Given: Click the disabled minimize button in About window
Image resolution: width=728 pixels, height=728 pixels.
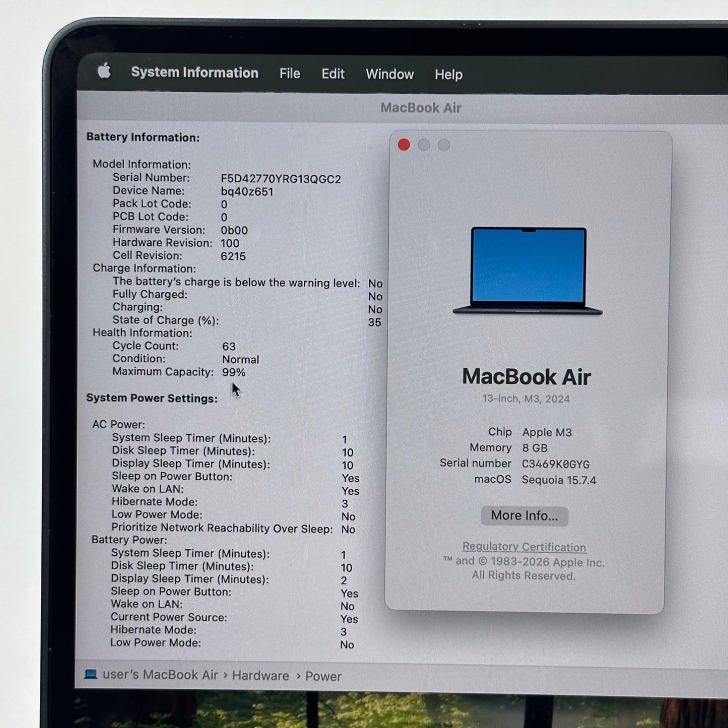Looking at the screenshot, I should [424, 145].
